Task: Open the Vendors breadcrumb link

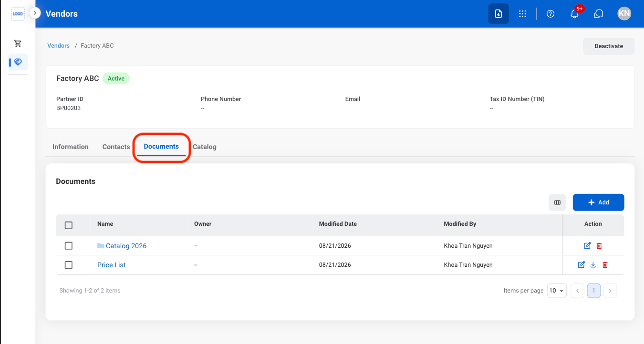Action: pyautogui.click(x=58, y=46)
